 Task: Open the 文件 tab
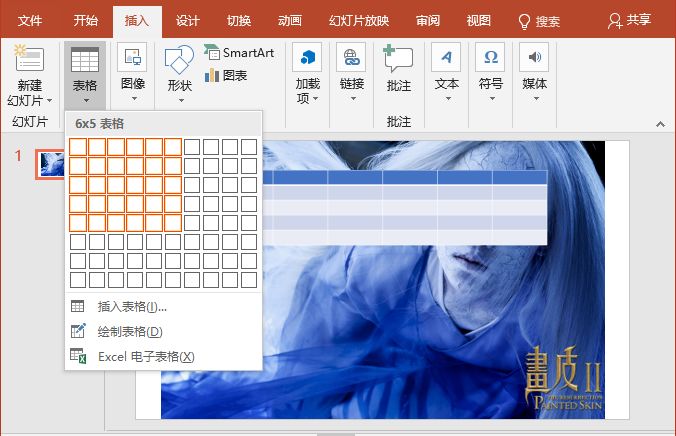pos(30,20)
